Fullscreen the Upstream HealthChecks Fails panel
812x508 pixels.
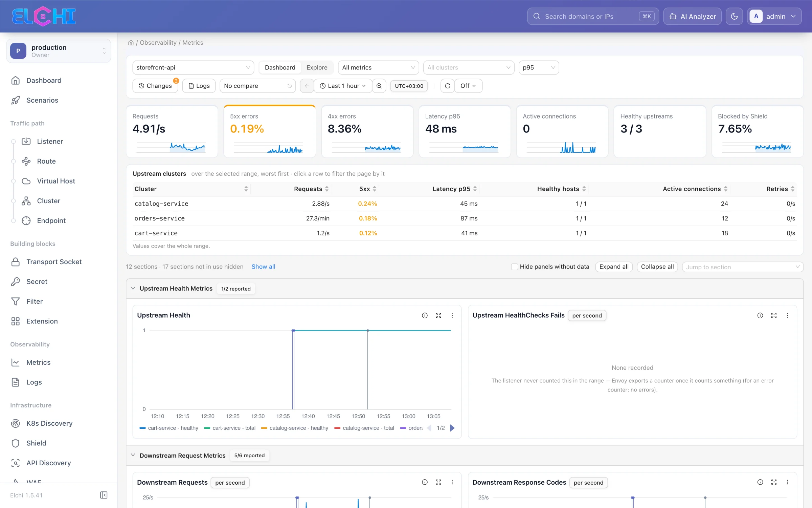[774, 315]
